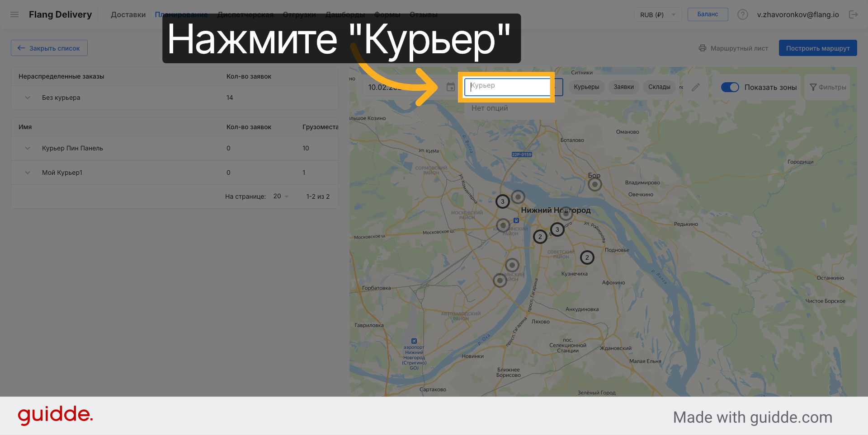The width and height of the screenshot is (868, 435).
Task: Open the Дашборды menu item
Action: click(x=345, y=14)
